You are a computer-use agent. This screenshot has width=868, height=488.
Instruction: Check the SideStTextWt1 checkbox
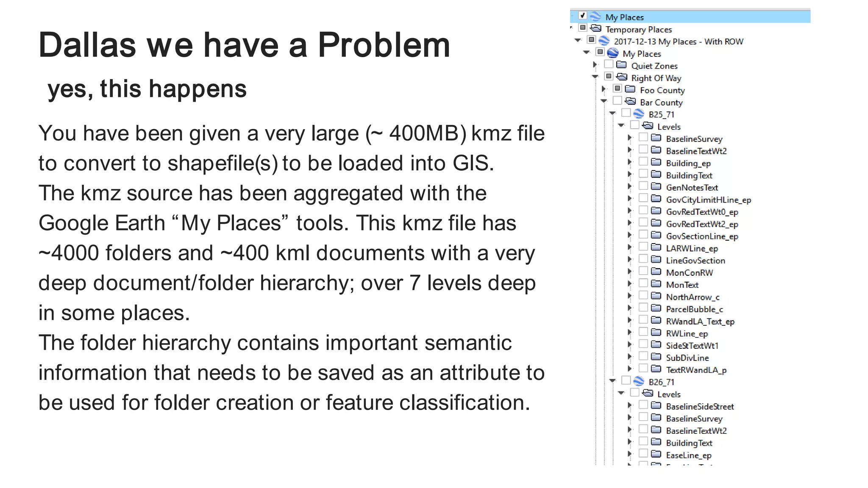click(643, 344)
